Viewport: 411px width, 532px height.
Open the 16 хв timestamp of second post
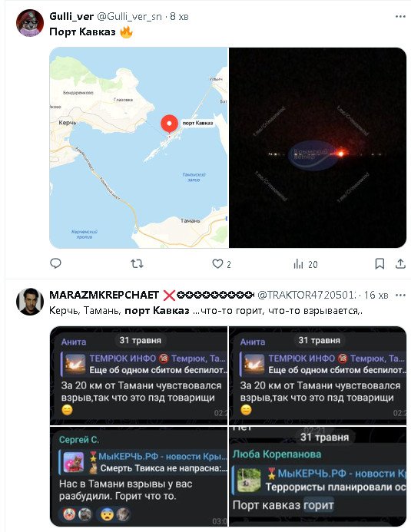[x=376, y=295]
